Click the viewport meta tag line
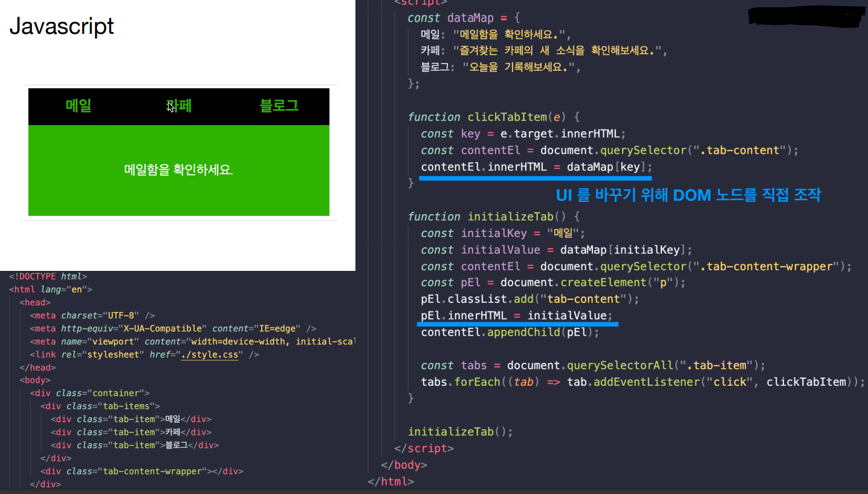 coord(192,342)
